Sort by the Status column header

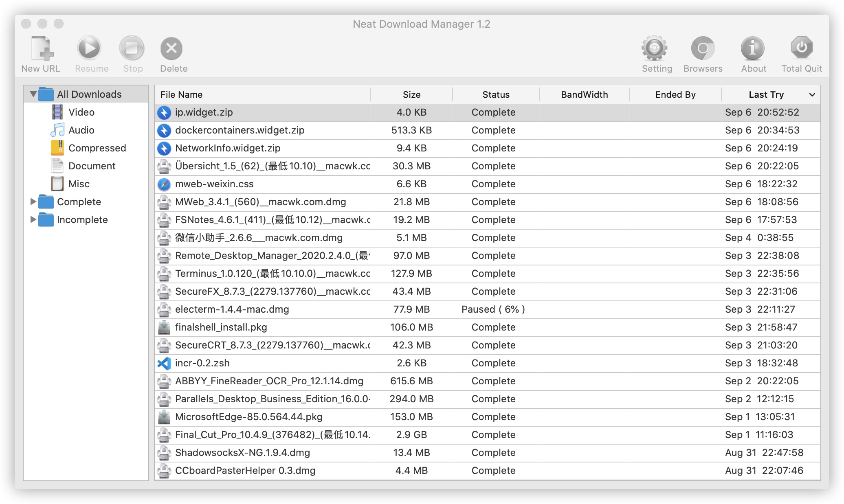[496, 94]
